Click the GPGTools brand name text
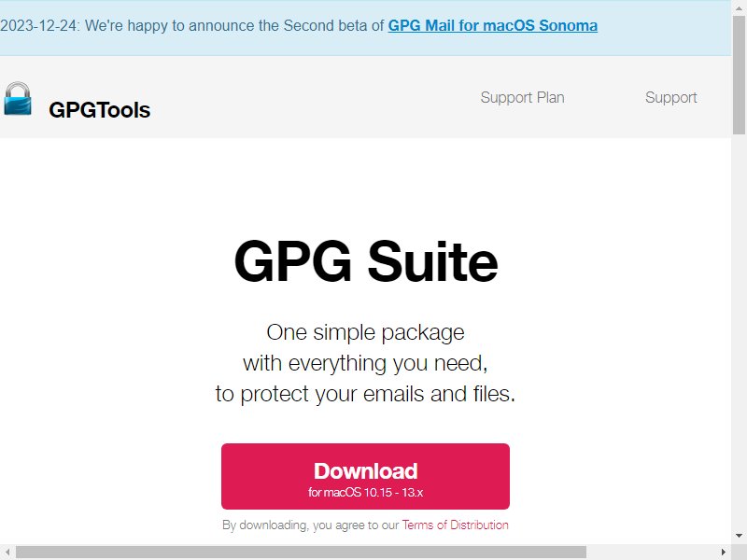This screenshot has height=560, width=747. point(100,110)
